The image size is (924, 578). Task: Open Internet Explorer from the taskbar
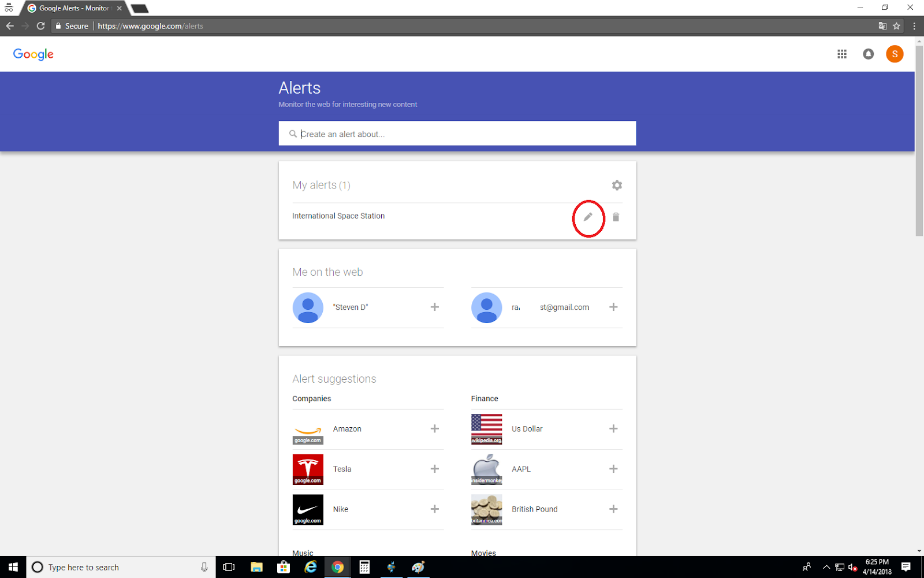coord(311,567)
